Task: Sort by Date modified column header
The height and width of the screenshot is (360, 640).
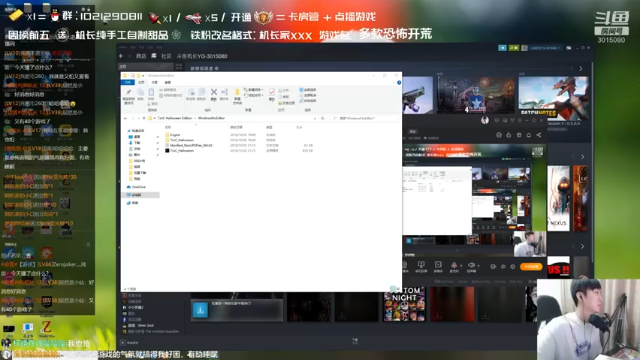Action: [x=236, y=127]
